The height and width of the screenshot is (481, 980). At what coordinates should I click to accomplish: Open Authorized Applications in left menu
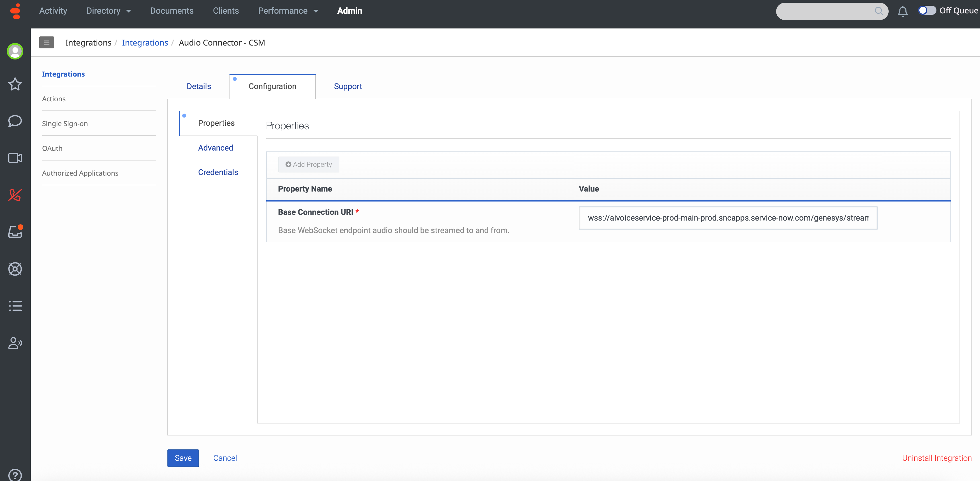pos(80,173)
